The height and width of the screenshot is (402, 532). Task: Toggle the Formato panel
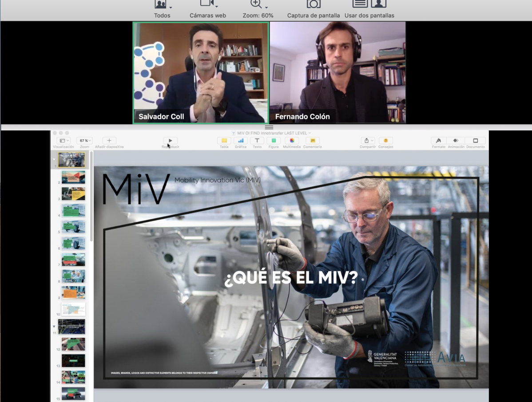click(x=438, y=140)
